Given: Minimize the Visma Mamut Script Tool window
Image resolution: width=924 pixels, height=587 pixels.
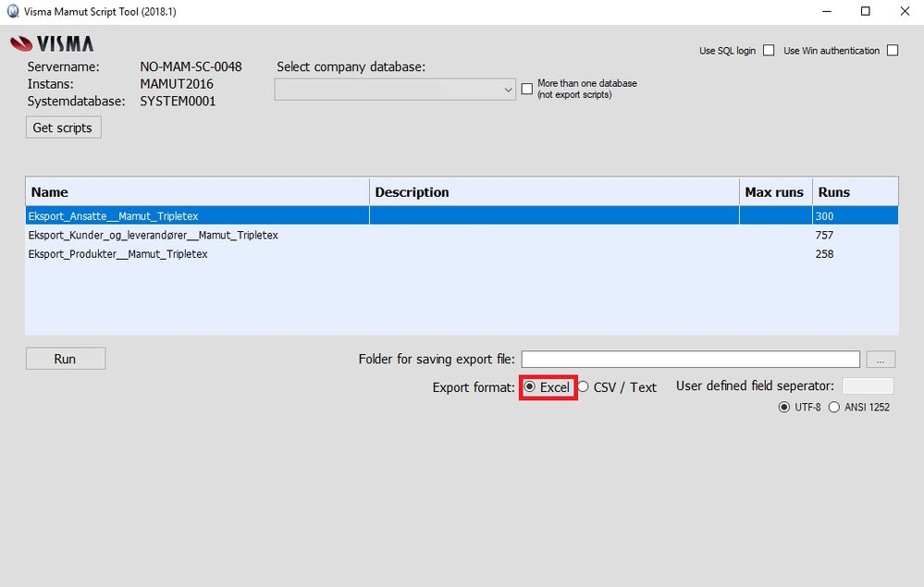Looking at the screenshot, I should (827, 11).
